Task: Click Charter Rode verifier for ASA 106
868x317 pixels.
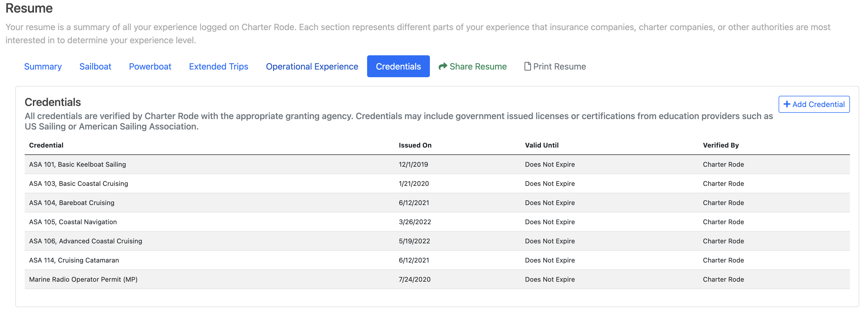Action: 723,241
